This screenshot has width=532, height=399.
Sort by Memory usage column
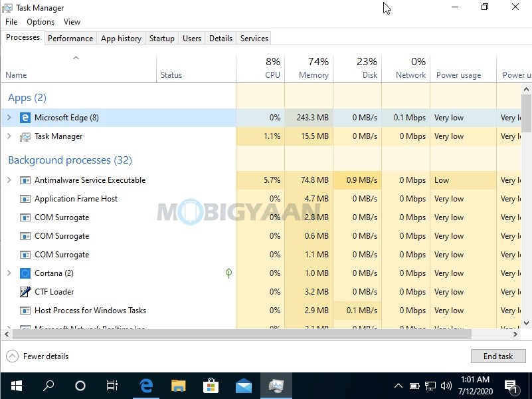point(309,69)
